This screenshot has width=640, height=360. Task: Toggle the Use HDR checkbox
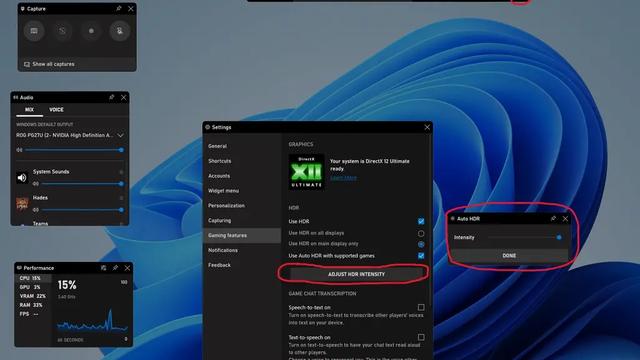pyautogui.click(x=421, y=222)
